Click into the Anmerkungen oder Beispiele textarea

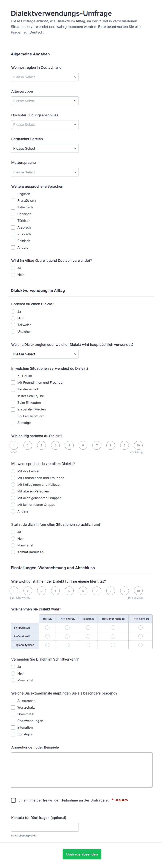click(x=82, y=770)
